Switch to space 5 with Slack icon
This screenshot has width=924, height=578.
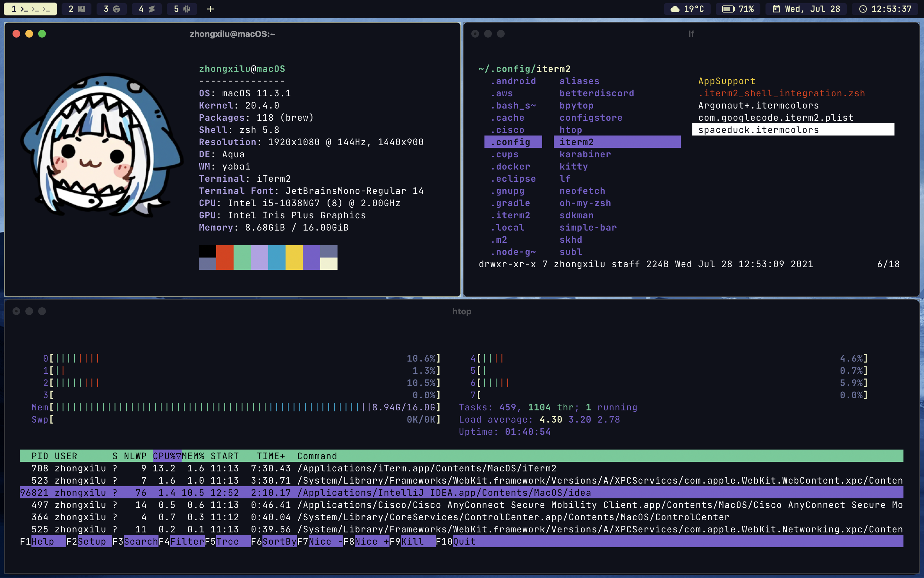(x=182, y=9)
